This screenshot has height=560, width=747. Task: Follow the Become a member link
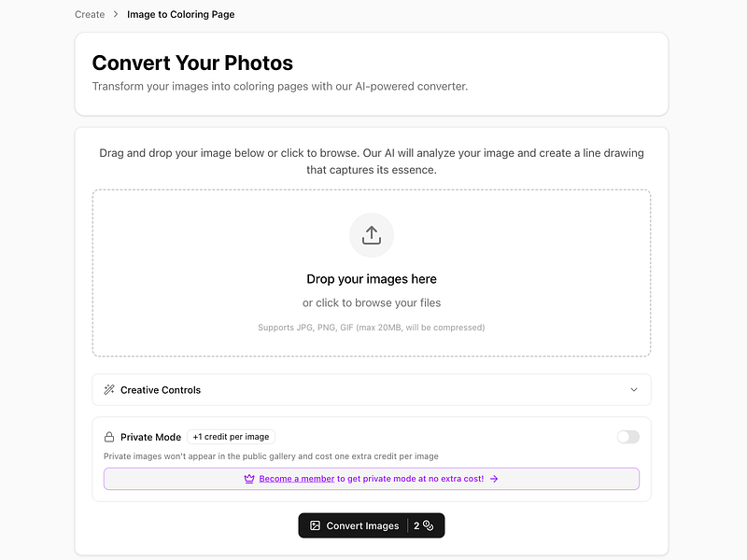click(x=297, y=479)
